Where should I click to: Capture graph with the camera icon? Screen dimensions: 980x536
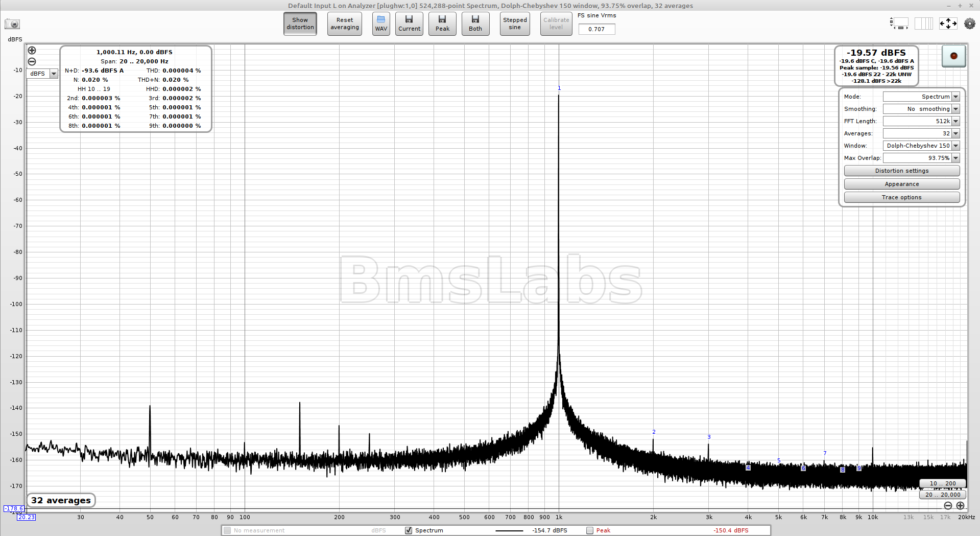12,24
